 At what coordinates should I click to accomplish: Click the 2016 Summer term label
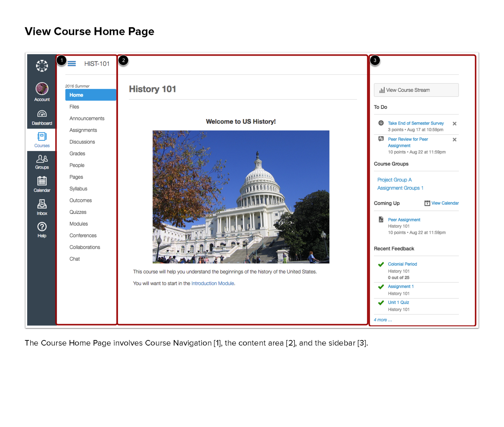(77, 86)
